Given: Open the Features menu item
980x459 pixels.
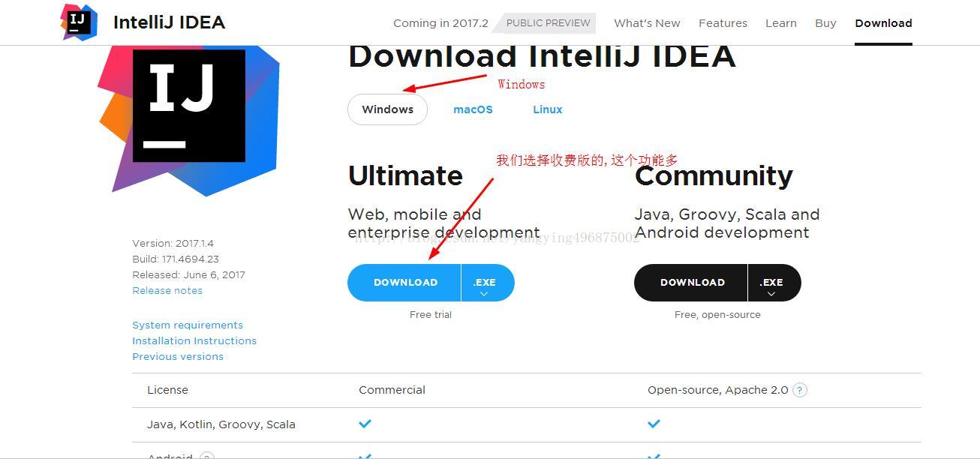Looking at the screenshot, I should (x=723, y=23).
